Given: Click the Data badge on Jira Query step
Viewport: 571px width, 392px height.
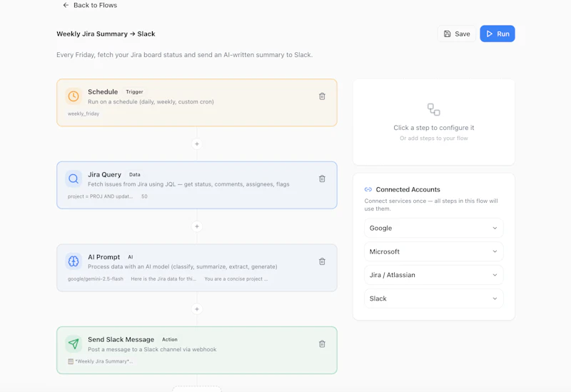Looking at the screenshot, I should (134, 174).
